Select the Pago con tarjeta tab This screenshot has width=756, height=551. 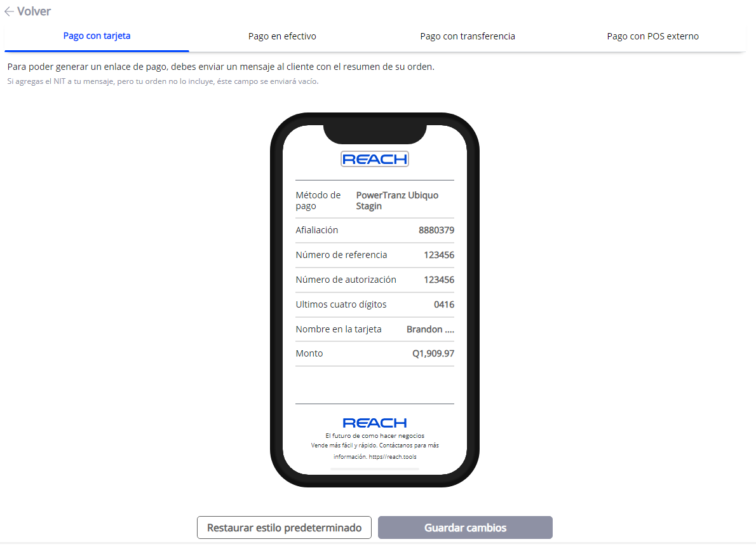pos(97,36)
